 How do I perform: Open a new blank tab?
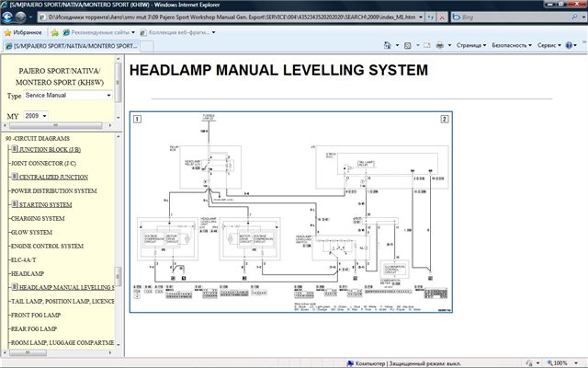click(x=147, y=46)
